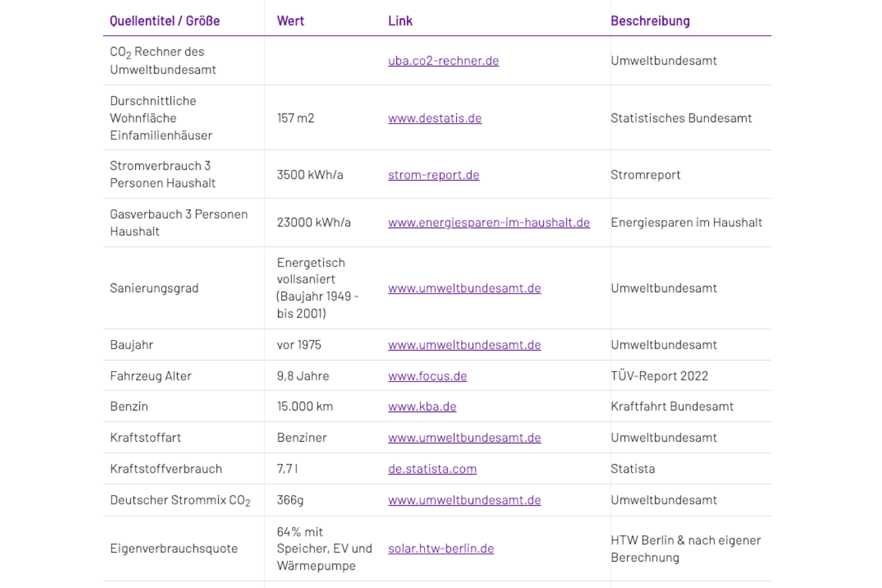The height and width of the screenshot is (588, 882).
Task: Click the Beschreibung column header
Action: click(x=650, y=21)
